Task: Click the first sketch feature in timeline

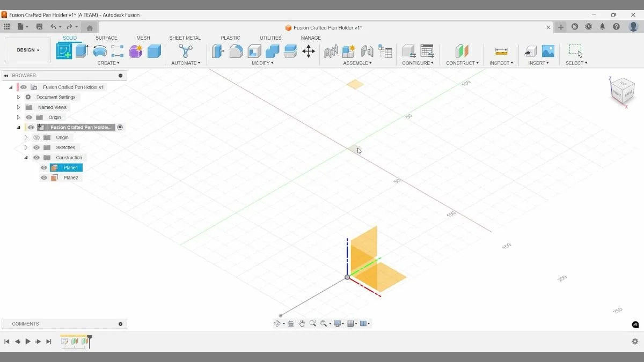Action: [65, 341]
